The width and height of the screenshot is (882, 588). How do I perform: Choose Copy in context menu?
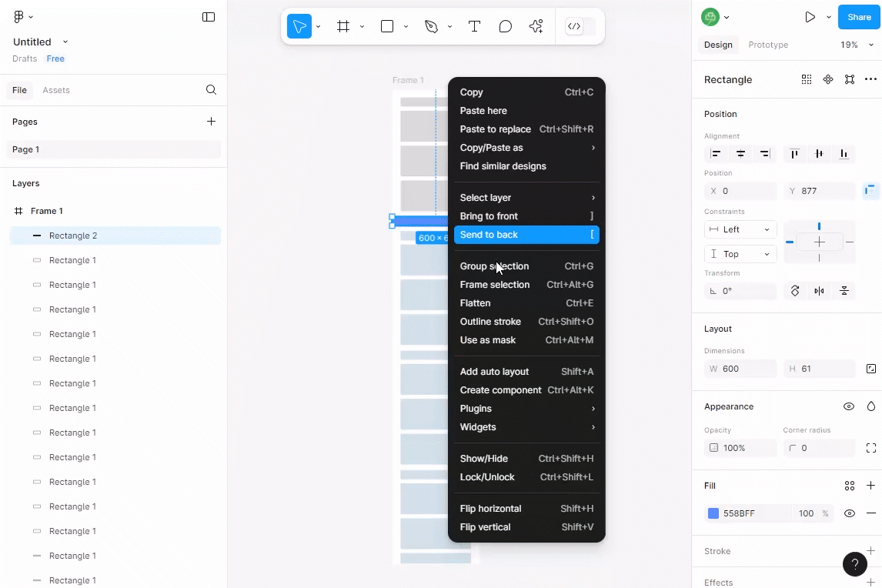click(x=526, y=92)
